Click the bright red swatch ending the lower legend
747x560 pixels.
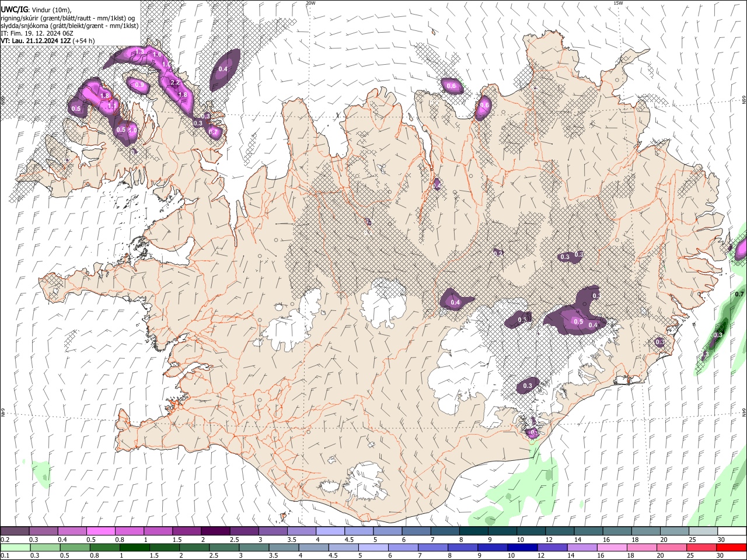[731, 547]
